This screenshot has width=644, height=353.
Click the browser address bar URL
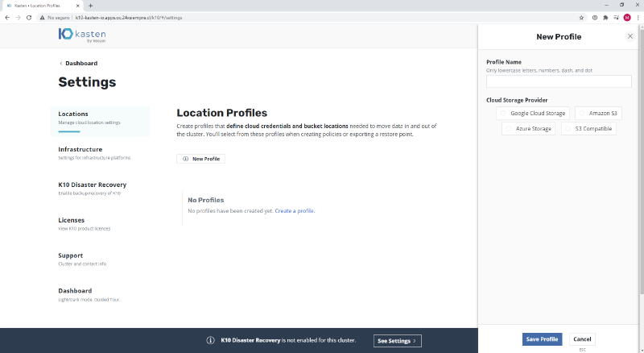(129, 18)
